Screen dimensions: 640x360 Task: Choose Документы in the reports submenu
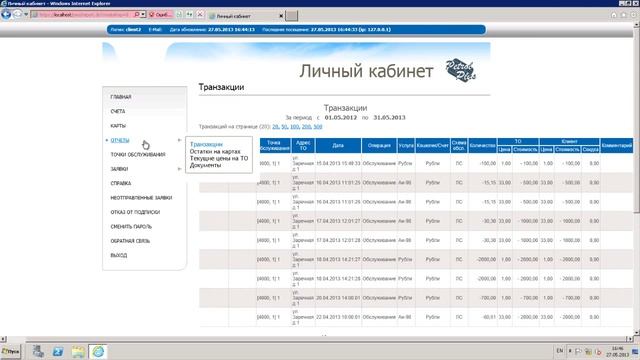(x=205, y=165)
